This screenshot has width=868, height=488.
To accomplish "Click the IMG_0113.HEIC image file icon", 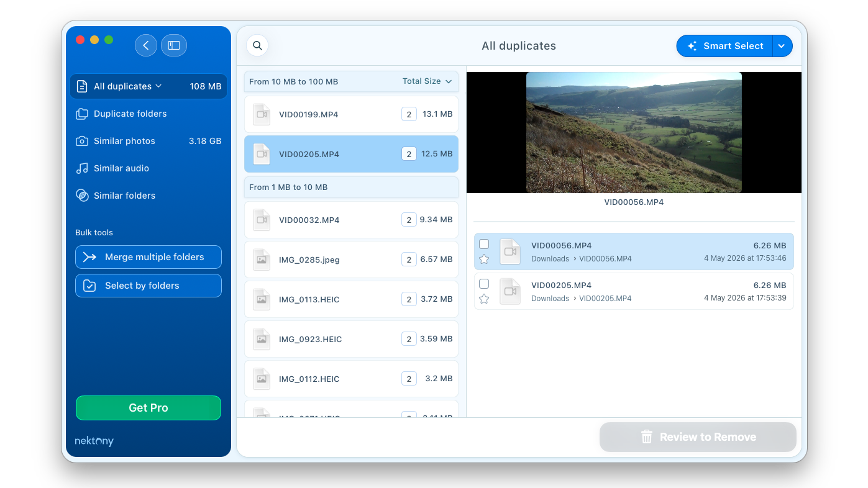I will click(262, 299).
